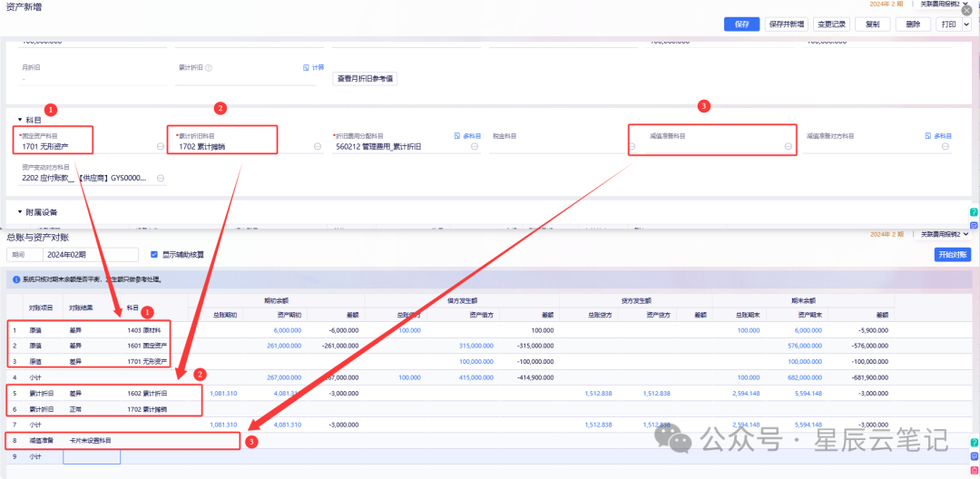Viewport: 980px width, 479px height.
Task: Open the dropdown arrow next to 打印
Action: (x=967, y=24)
